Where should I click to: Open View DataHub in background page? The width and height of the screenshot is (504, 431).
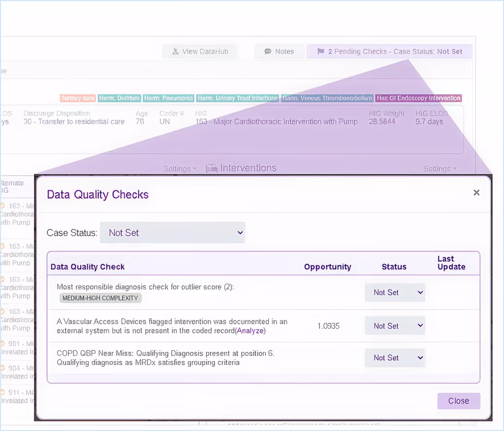pos(201,51)
